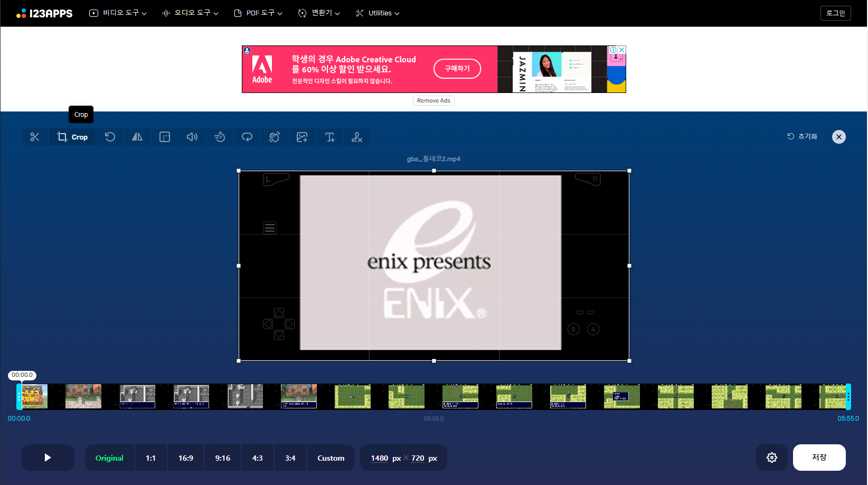The width and height of the screenshot is (868, 485).
Task: Select the Loop video tool
Action: point(247,137)
